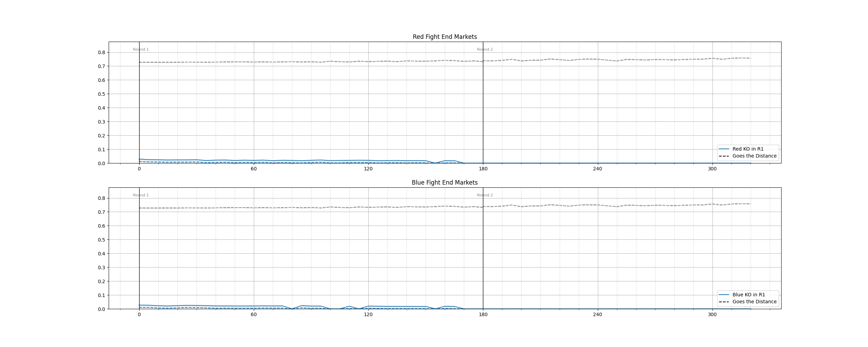
Task: Select Round 2 label in Red chart
Action: [x=485, y=50]
